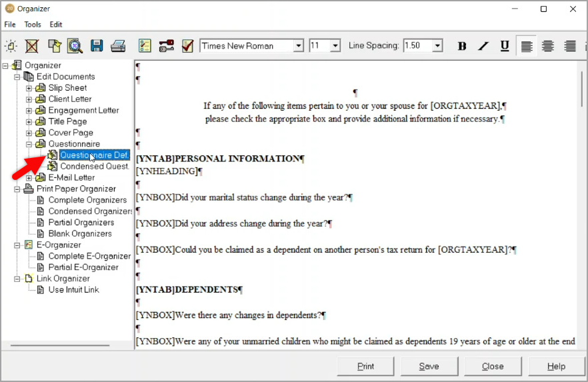588x382 pixels.
Task: Click the Close button at bottom
Action: [x=493, y=366]
